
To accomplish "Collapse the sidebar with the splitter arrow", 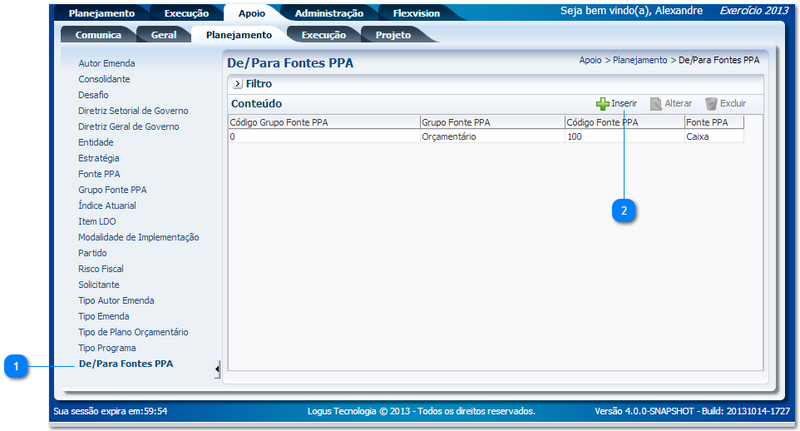I will pos(218,370).
